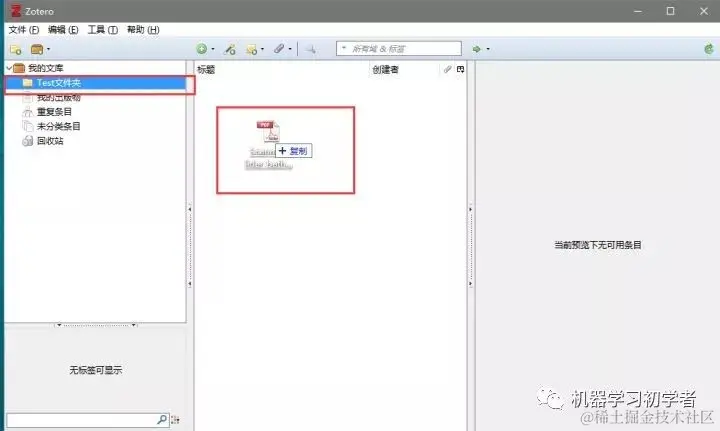
Task: Open the 文件 (F) menu
Action: coord(24,30)
